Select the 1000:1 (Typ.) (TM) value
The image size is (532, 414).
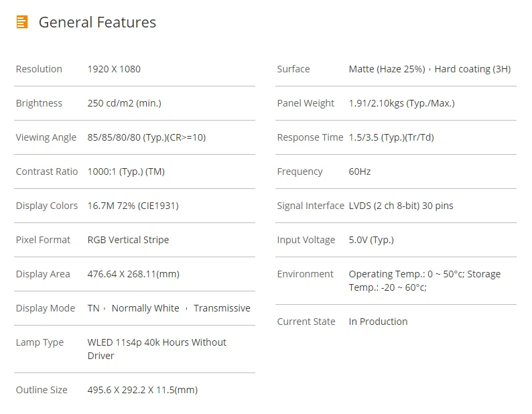pyautogui.click(x=126, y=171)
